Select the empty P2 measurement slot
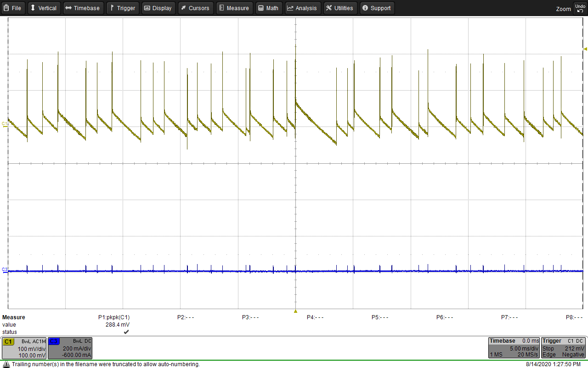Image resolution: width=588 pixels, height=368 pixels. pyautogui.click(x=186, y=317)
